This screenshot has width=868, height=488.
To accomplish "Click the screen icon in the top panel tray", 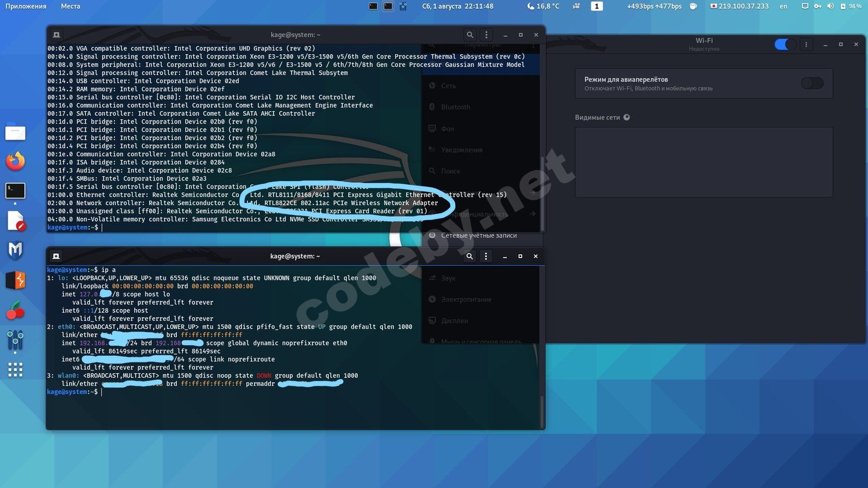I will coord(805,6).
